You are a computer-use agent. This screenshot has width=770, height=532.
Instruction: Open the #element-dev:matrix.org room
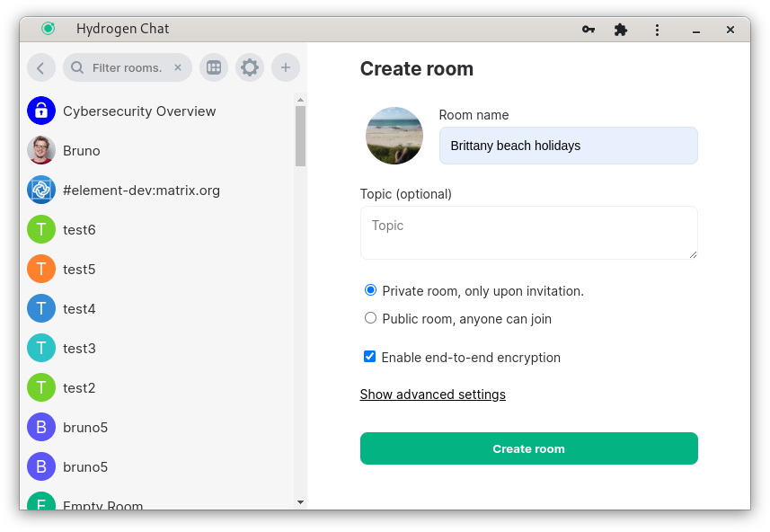[141, 191]
